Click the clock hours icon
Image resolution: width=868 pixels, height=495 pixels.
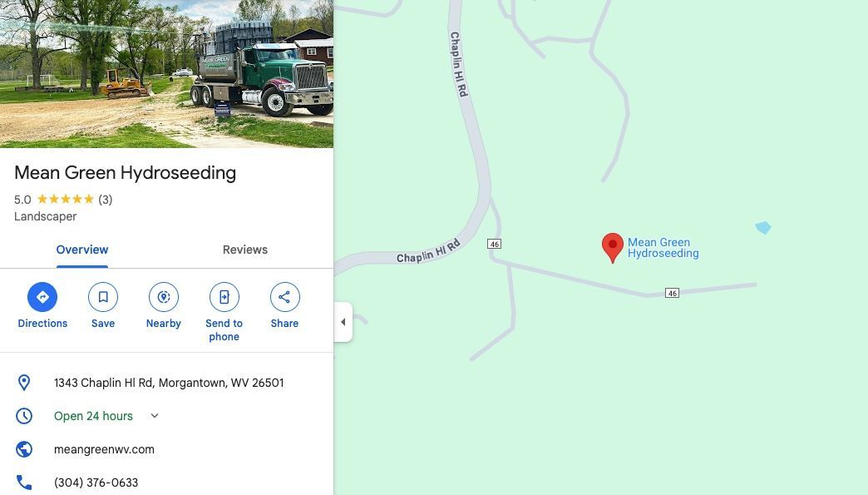(x=24, y=416)
